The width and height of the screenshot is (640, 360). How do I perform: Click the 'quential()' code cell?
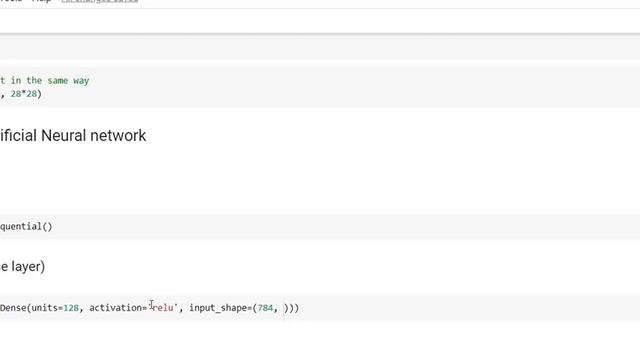tap(320, 227)
